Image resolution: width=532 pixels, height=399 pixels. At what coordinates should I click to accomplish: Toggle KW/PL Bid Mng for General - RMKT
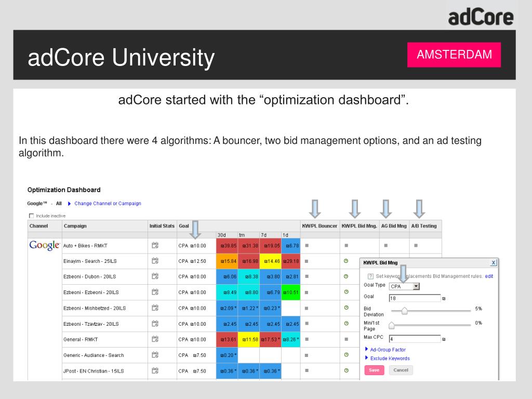point(347,339)
